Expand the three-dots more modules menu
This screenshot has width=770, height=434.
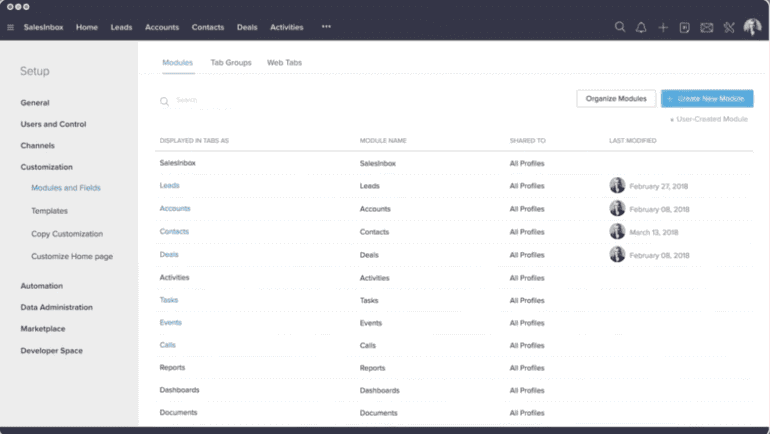point(326,27)
